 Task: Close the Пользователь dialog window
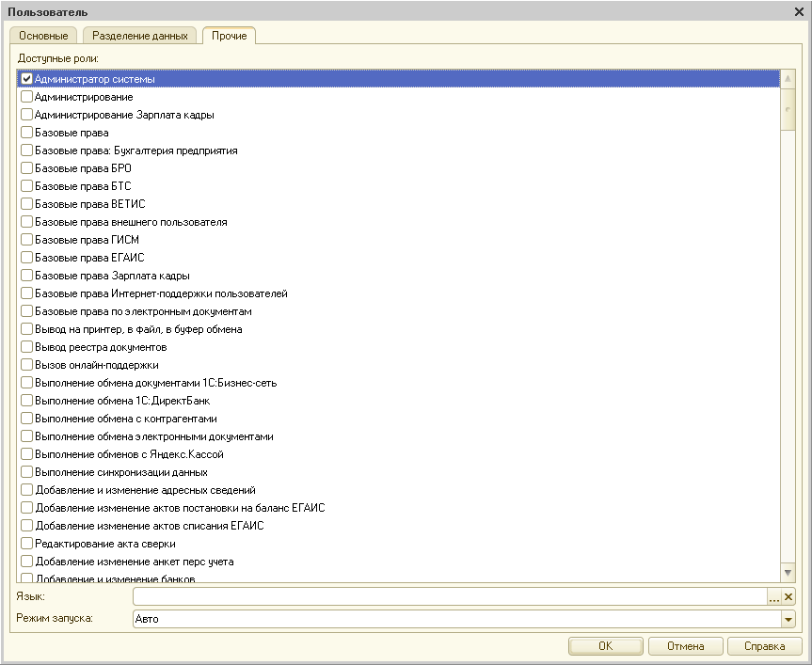click(x=799, y=11)
